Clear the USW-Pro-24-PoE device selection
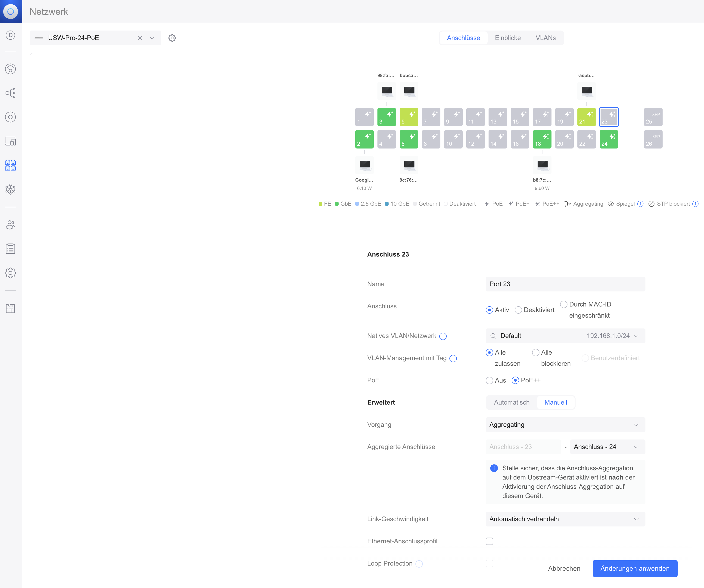The width and height of the screenshot is (704, 588). tap(140, 38)
